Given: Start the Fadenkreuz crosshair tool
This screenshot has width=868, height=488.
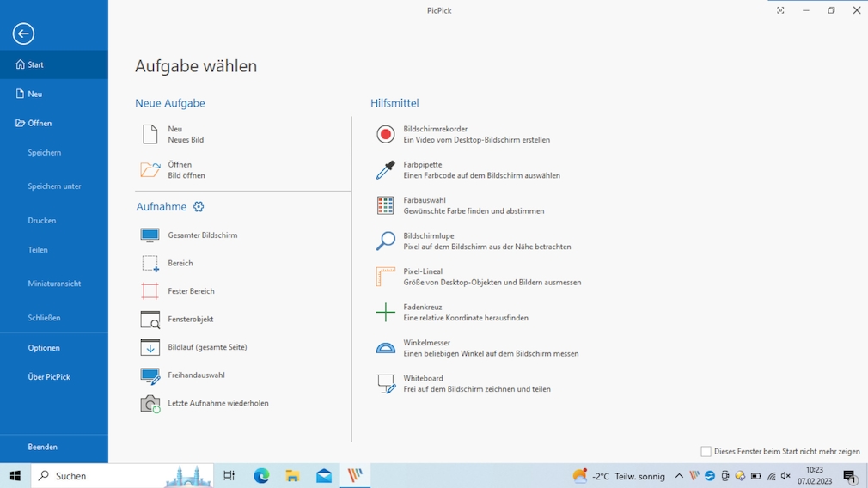Looking at the screenshot, I should [386, 313].
